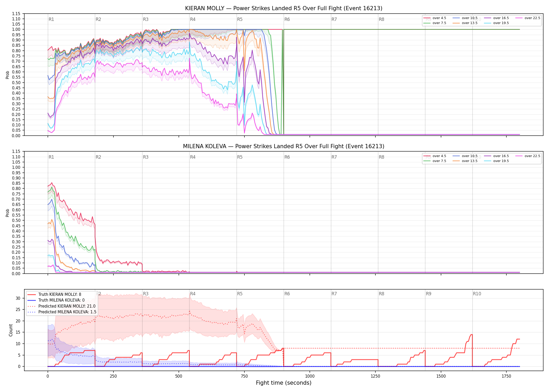Click the R8 round label in top chart
This screenshot has width=549, height=392.
coord(381,19)
